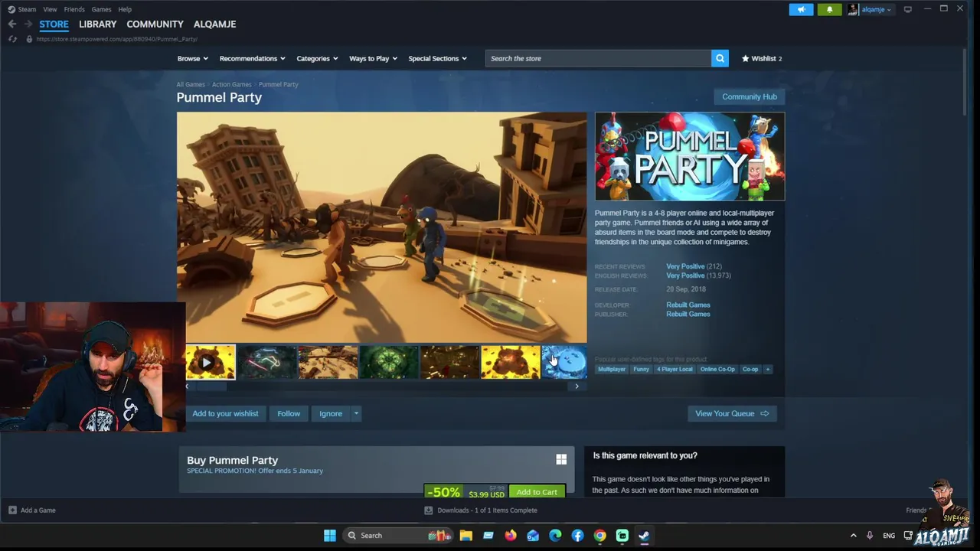Go forward with the right arrow
The width and height of the screenshot is (980, 551).
pos(28,24)
